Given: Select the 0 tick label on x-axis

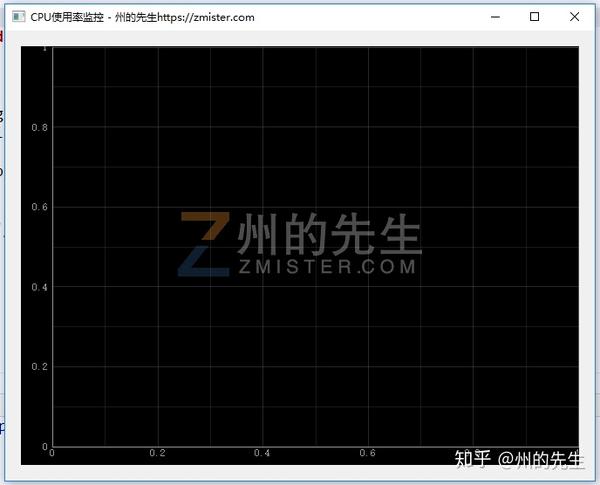Looking at the screenshot, I should [52, 453].
